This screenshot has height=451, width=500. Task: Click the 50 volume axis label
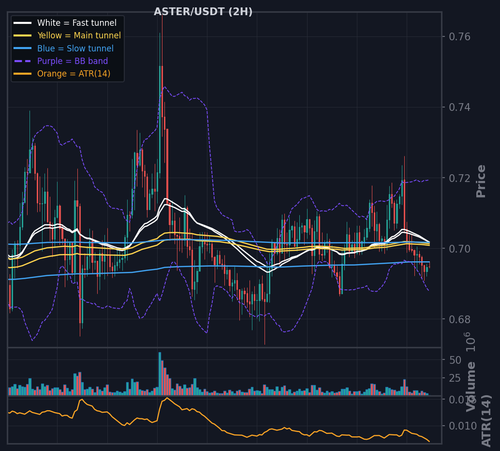click(455, 360)
